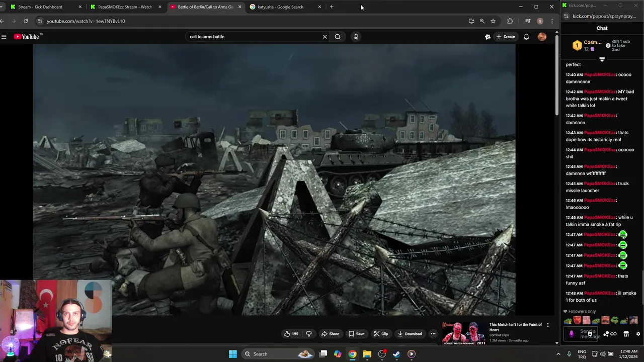Click the Create button on YouTube

[x=506, y=37]
